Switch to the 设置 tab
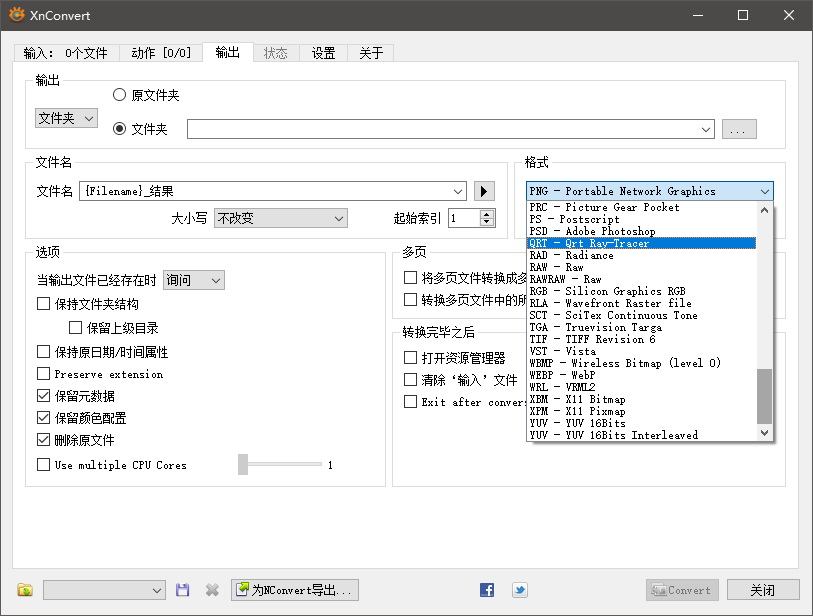 [323, 53]
